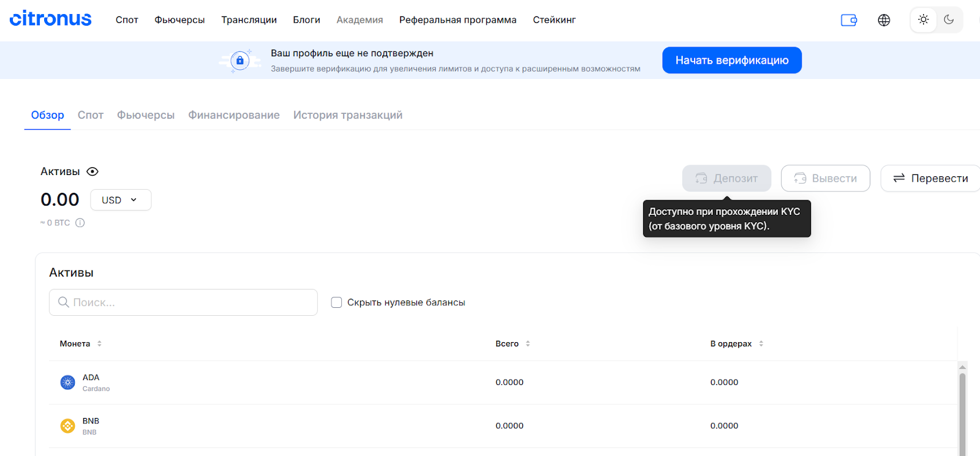This screenshot has height=456, width=980.
Task: Sort by the in-orders column arrows
Action: (x=761, y=344)
